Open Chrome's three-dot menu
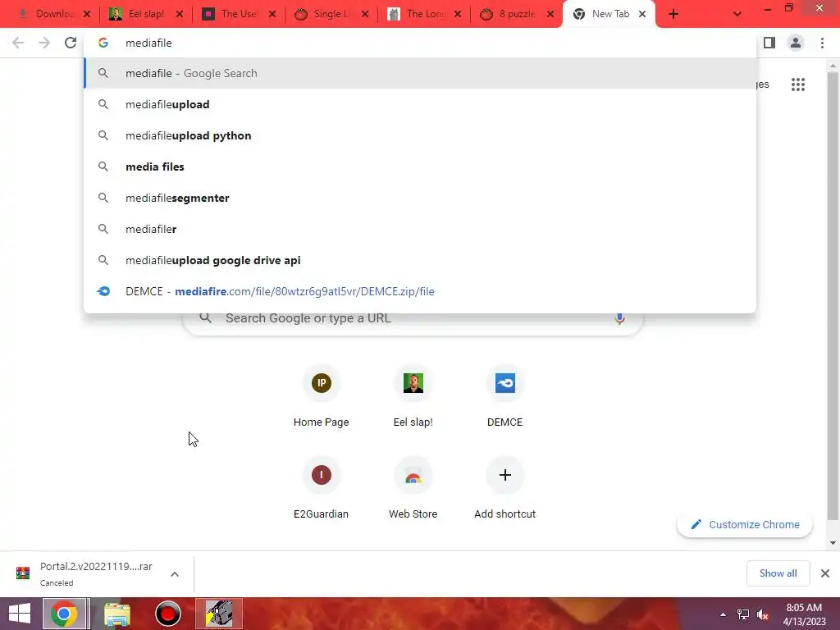Viewport: 840px width, 630px height. 822,43
